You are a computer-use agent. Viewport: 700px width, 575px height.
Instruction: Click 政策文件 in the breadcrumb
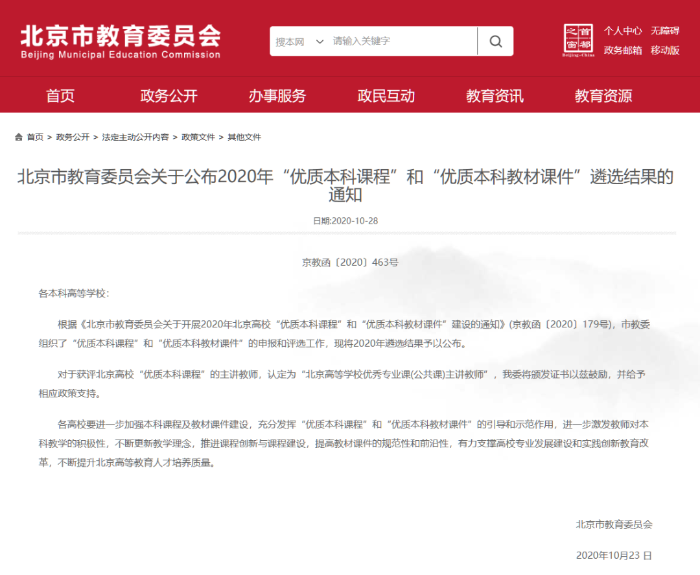coord(198,137)
